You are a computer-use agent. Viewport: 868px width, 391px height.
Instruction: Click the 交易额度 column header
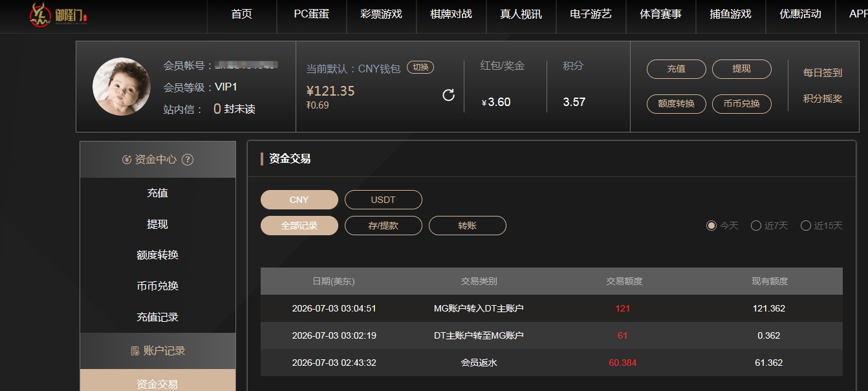coord(624,282)
